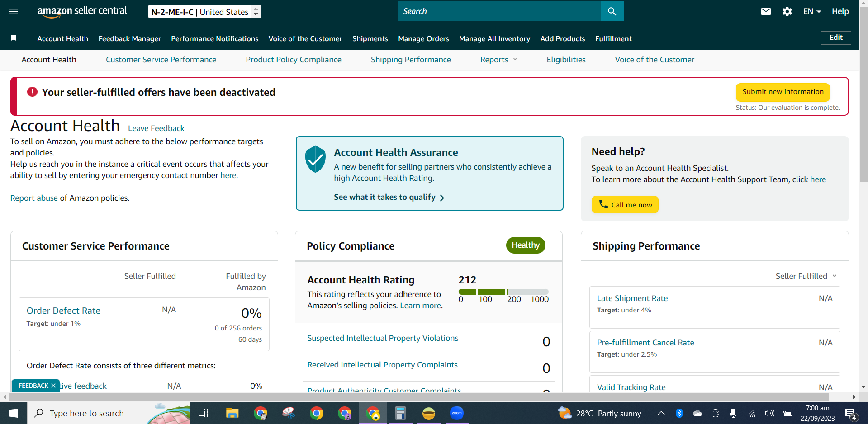This screenshot has height=424, width=868.
Task: Open Wi-Fi network tray icon
Action: [x=752, y=413]
